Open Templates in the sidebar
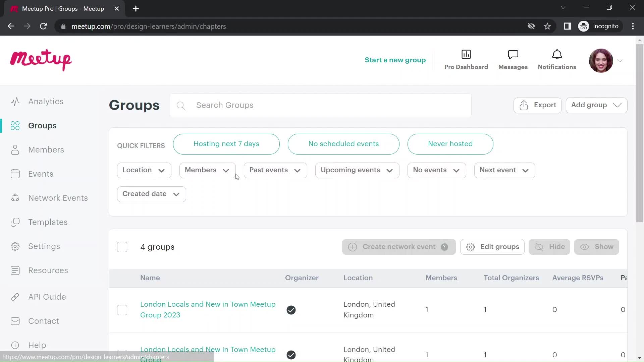The width and height of the screenshot is (644, 362). (48, 222)
